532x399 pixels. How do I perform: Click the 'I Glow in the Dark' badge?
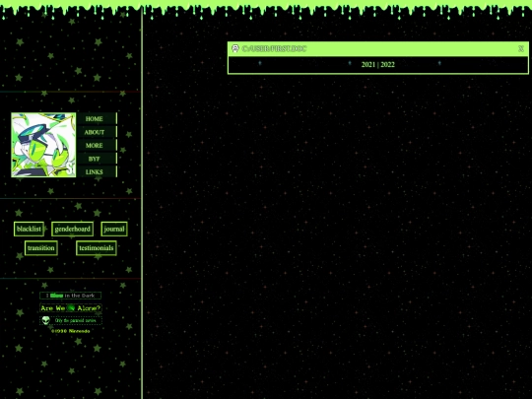coord(71,296)
